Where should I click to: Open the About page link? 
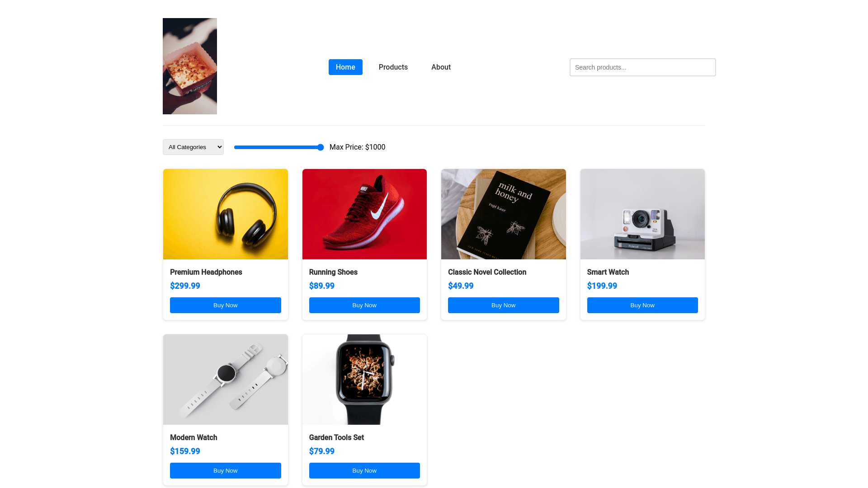pos(441,67)
